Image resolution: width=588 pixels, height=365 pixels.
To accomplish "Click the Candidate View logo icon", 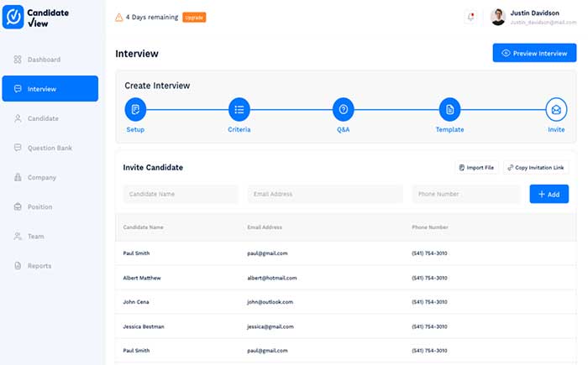I will point(13,17).
